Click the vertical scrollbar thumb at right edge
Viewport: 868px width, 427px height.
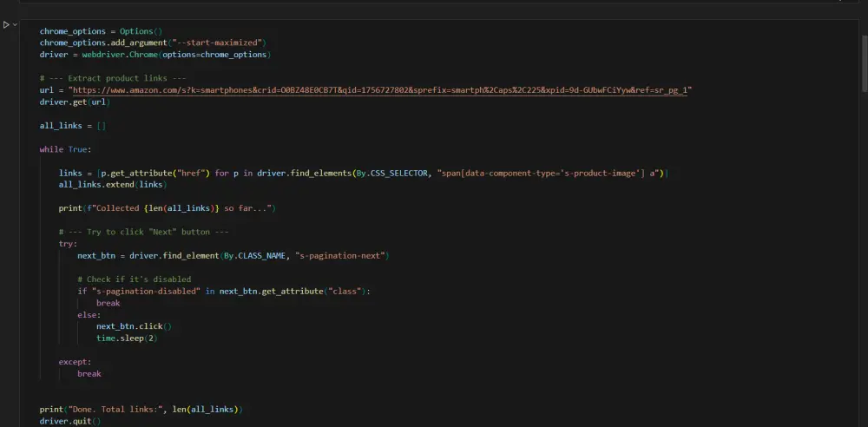pos(865,63)
